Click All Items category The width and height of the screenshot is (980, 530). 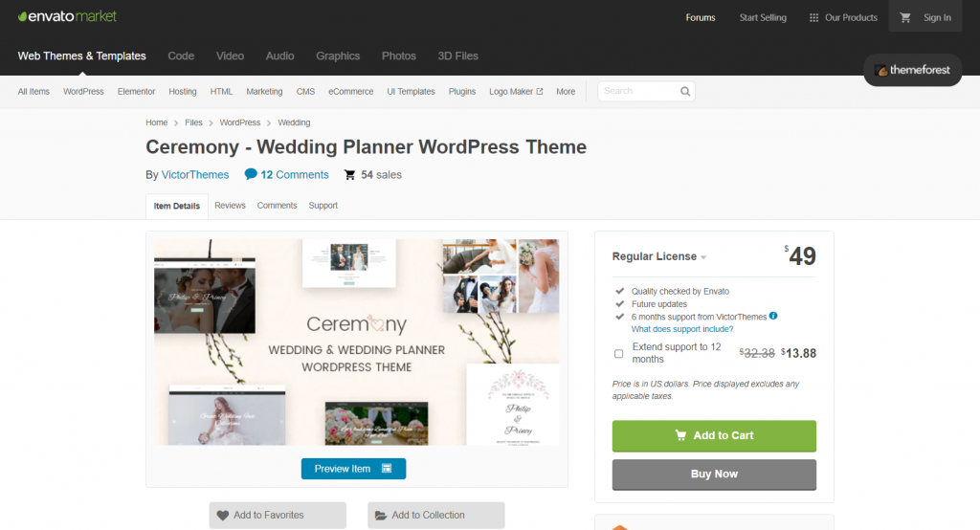point(33,91)
